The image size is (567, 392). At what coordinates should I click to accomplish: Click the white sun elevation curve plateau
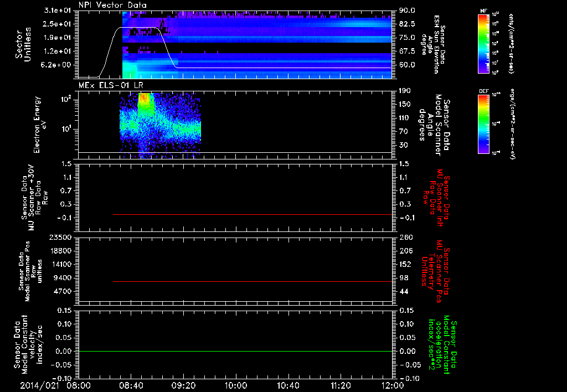139,27
